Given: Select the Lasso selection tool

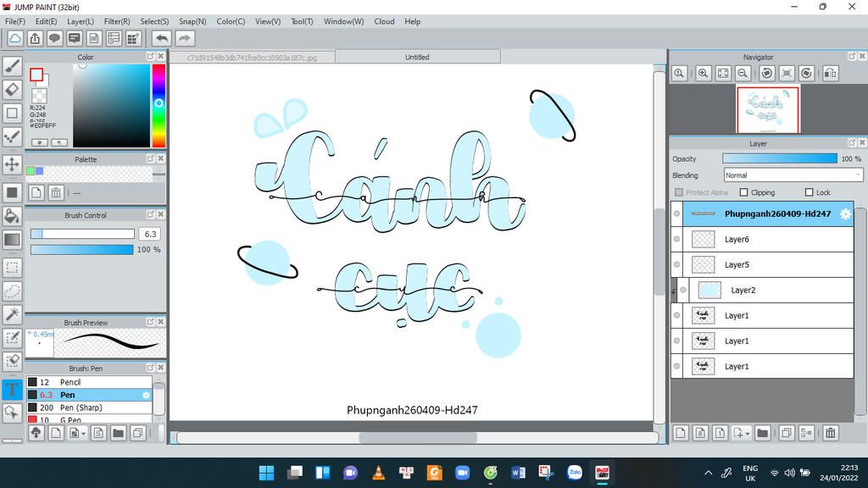Looking at the screenshot, I should (12, 291).
